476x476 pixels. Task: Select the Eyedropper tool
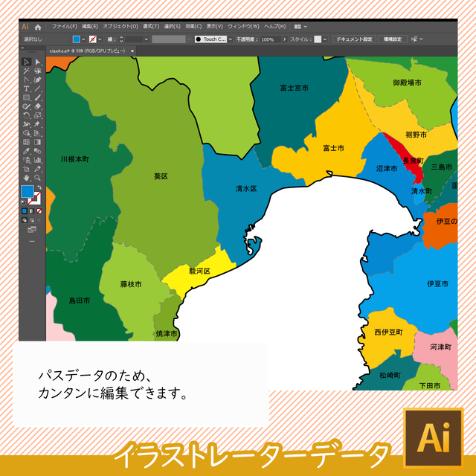click(27, 151)
